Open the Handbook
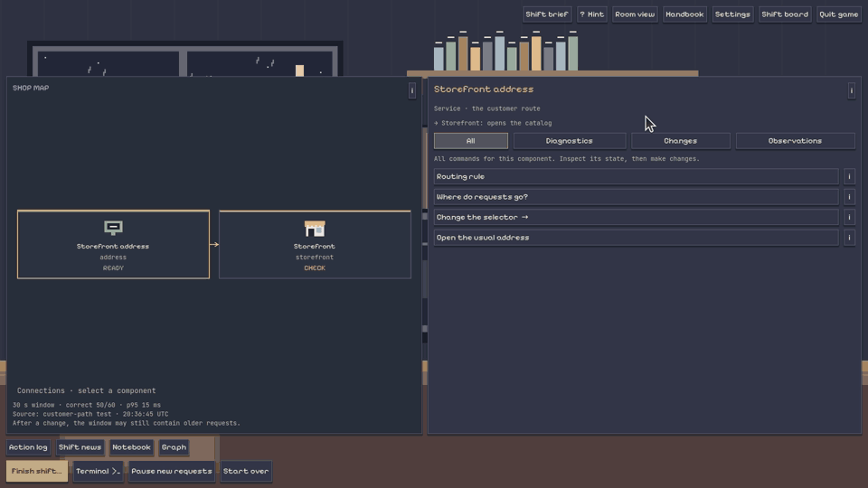This screenshot has width=868, height=488. (x=684, y=14)
